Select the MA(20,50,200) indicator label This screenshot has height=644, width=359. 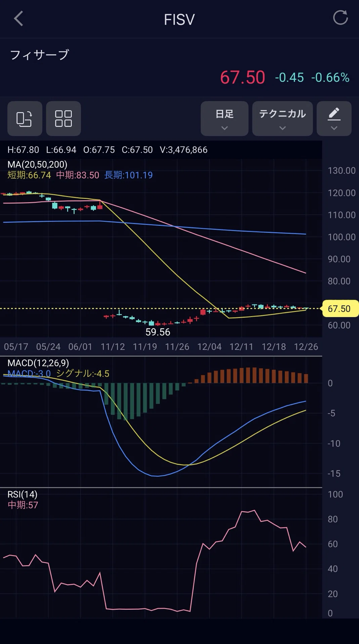[37, 164]
